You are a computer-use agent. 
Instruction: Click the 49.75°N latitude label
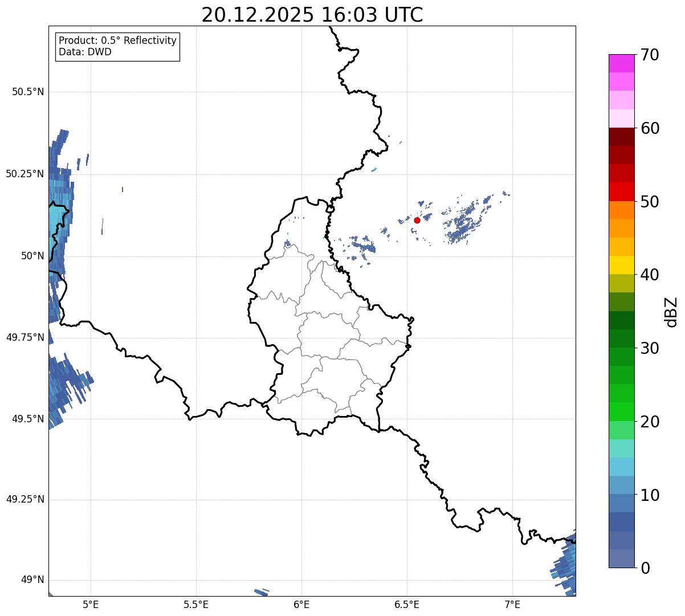[x=25, y=337]
